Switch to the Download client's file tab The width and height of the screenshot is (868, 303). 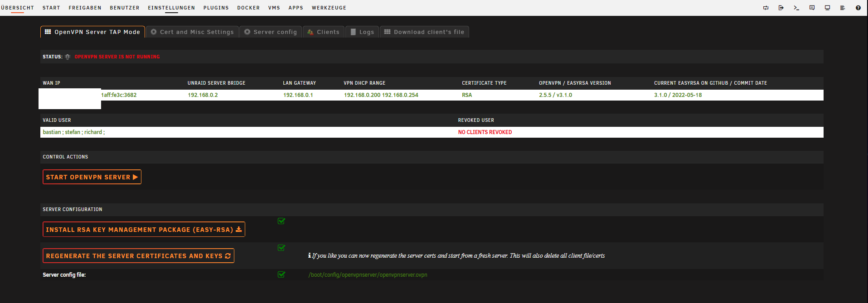424,32
